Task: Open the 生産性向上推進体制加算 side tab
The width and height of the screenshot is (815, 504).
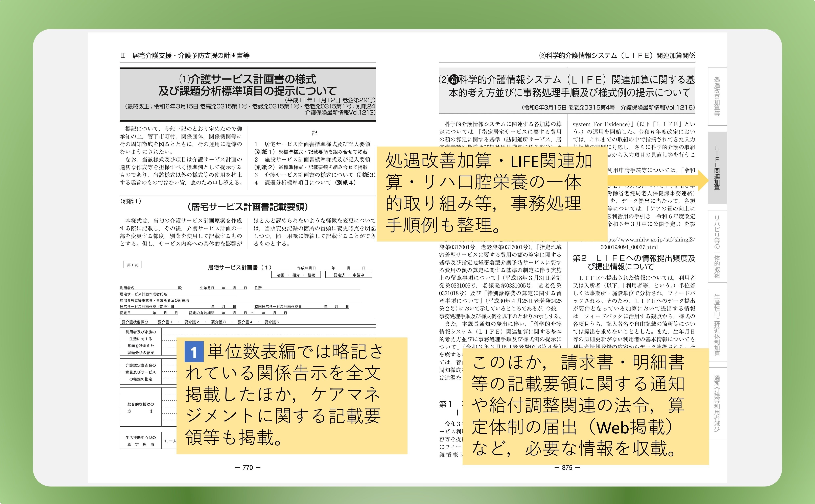Action: [x=717, y=325]
